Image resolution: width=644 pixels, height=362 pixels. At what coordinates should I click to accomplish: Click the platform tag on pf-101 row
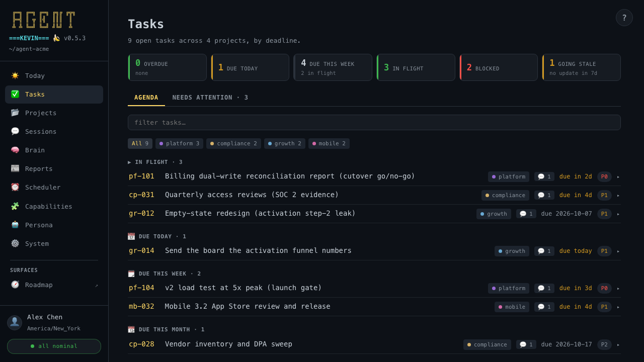509,176
